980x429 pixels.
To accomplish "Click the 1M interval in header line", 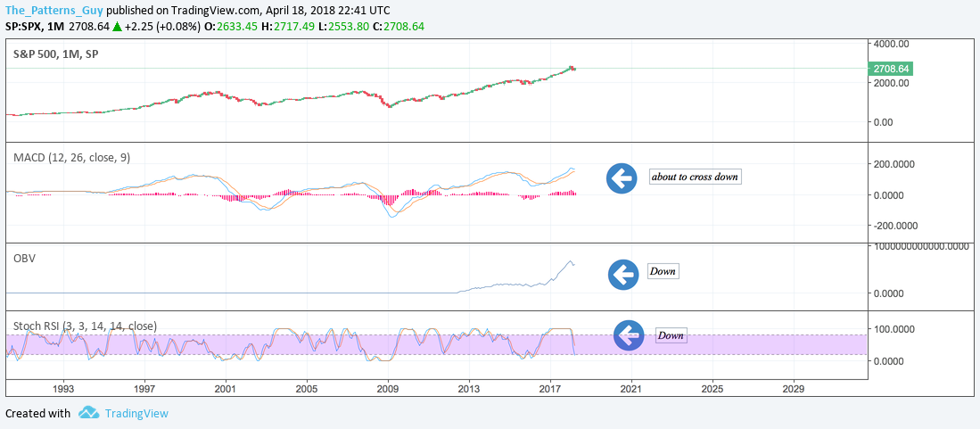I will [x=54, y=27].
